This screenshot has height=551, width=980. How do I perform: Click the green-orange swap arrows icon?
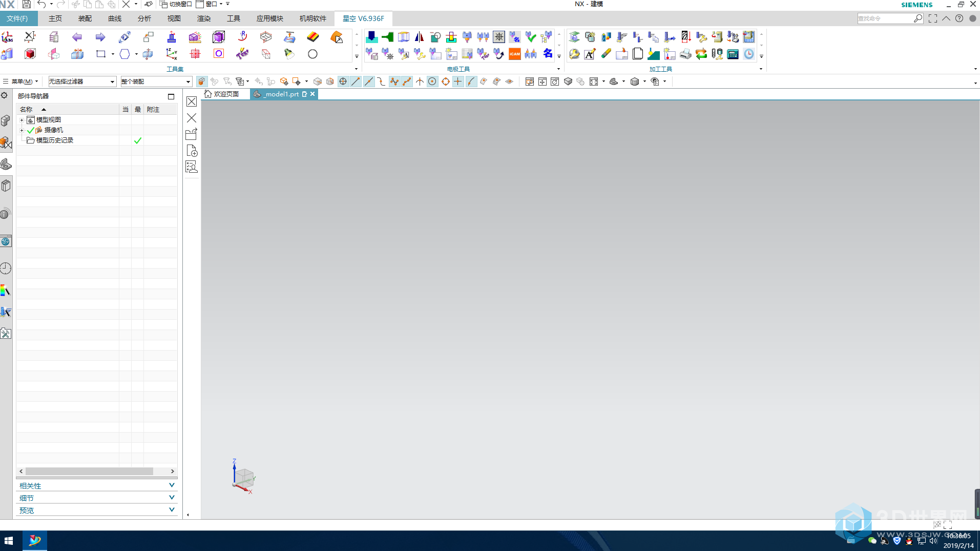point(701,54)
